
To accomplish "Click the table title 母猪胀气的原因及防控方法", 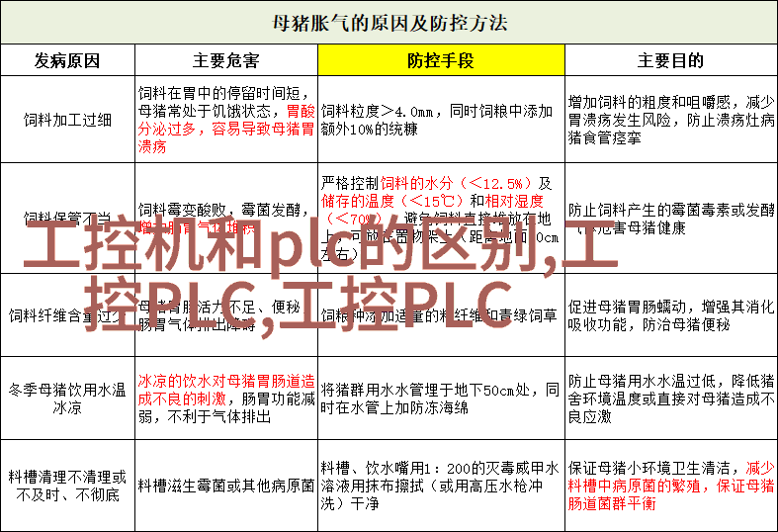I will click(x=389, y=24).
